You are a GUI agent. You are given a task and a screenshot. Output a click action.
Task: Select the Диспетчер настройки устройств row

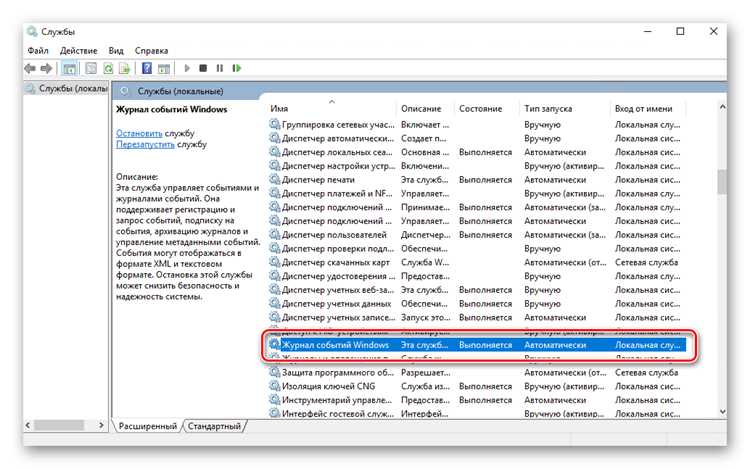(x=477, y=166)
